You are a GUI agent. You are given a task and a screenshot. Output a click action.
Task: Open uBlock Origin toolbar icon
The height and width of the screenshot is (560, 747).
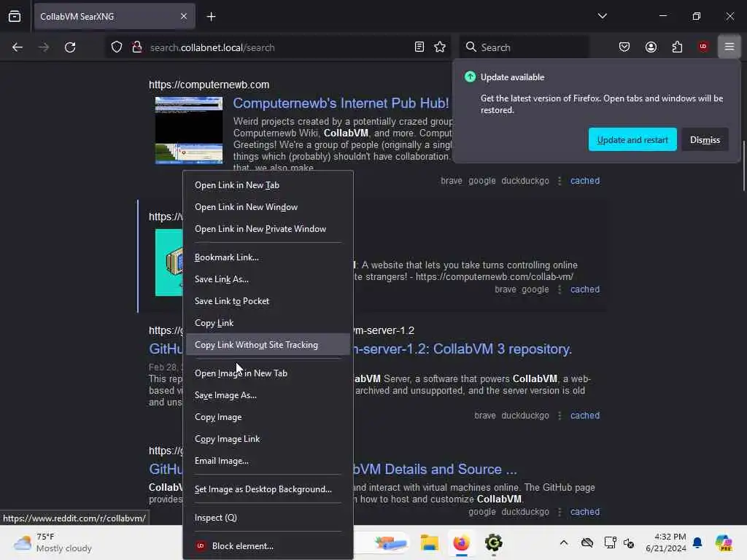(703, 47)
